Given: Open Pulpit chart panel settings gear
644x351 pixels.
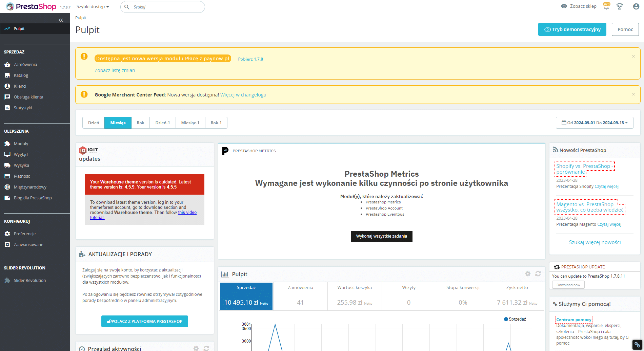Looking at the screenshot, I should (528, 274).
